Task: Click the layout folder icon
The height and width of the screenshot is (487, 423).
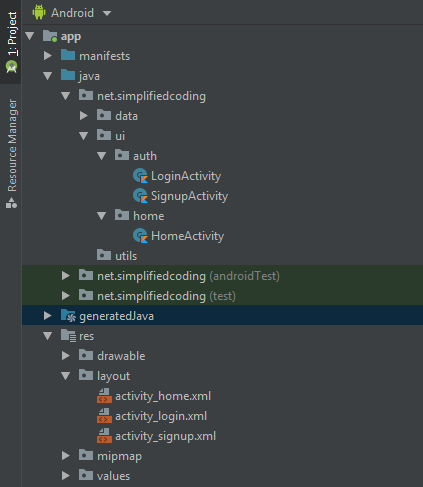Action: coord(86,375)
